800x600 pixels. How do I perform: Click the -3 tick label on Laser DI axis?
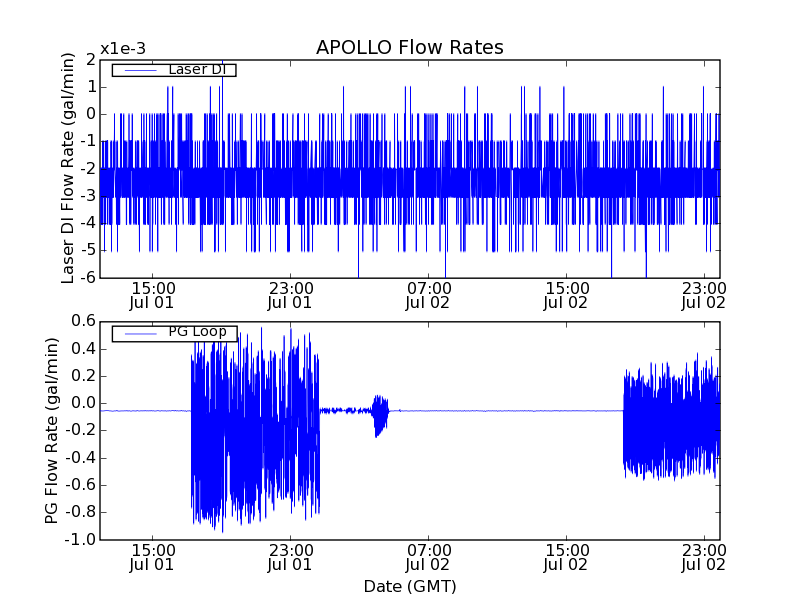[x=88, y=196]
